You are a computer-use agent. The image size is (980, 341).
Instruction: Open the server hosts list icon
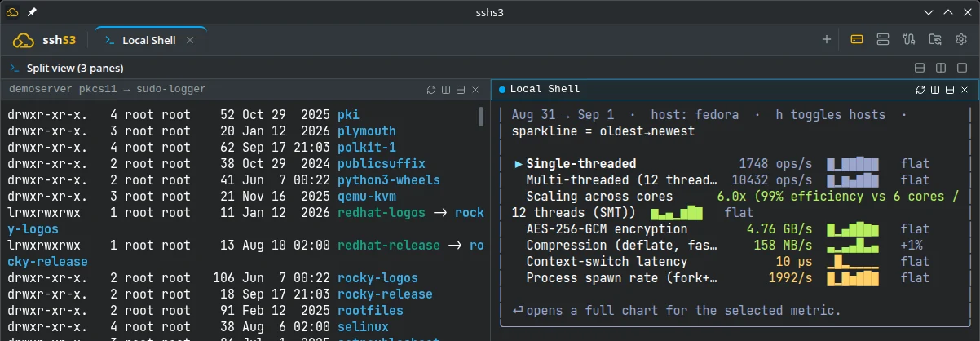(882, 39)
